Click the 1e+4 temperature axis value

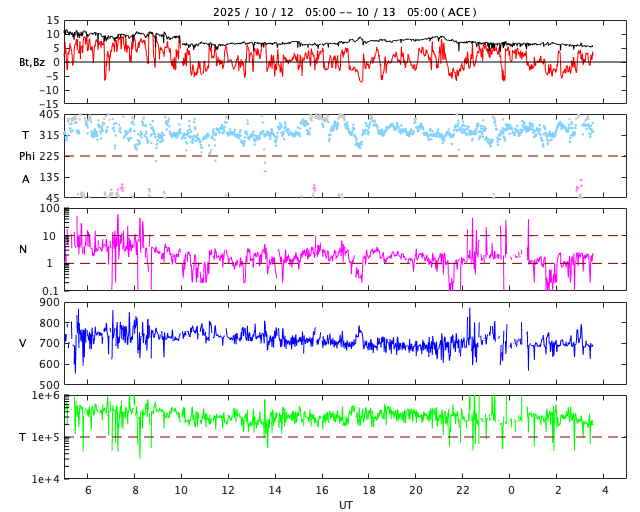(x=45, y=479)
